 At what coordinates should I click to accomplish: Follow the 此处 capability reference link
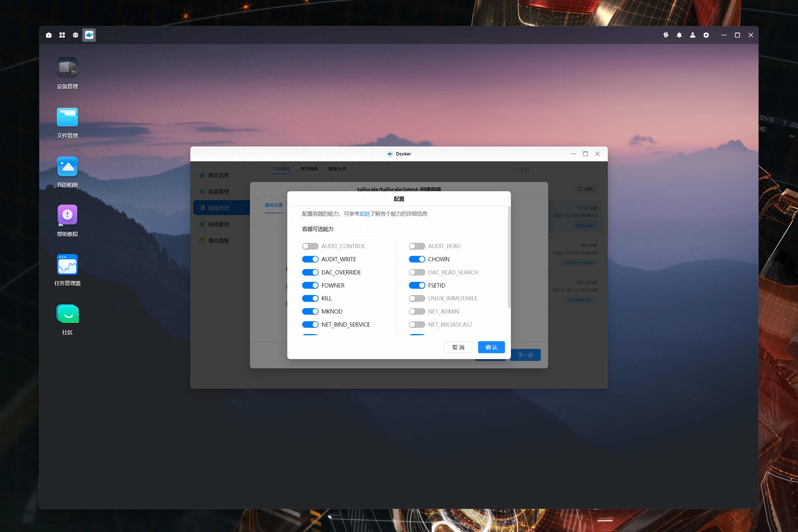click(x=364, y=214)
